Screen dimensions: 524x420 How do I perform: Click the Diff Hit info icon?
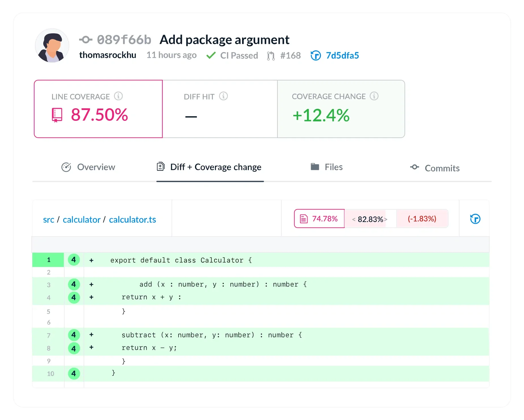tap(224, 96)
